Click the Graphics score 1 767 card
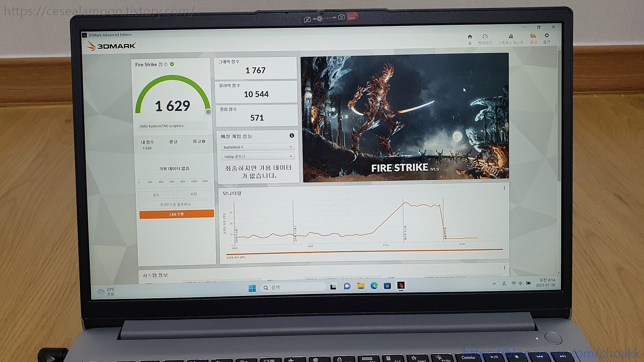 click(256, 68)
